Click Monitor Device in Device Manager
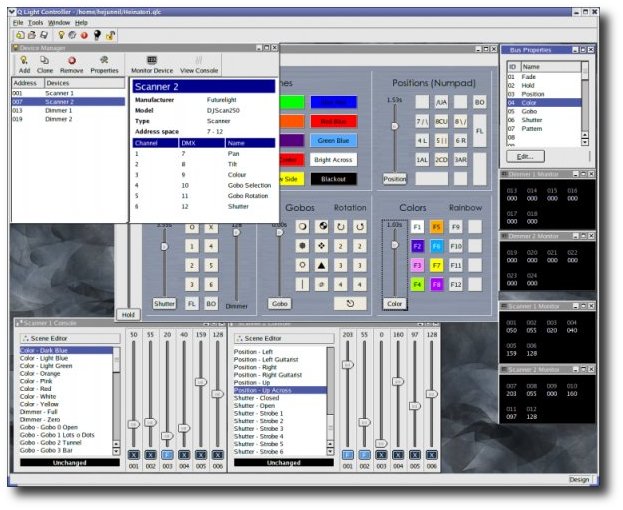 pos(152,65)
